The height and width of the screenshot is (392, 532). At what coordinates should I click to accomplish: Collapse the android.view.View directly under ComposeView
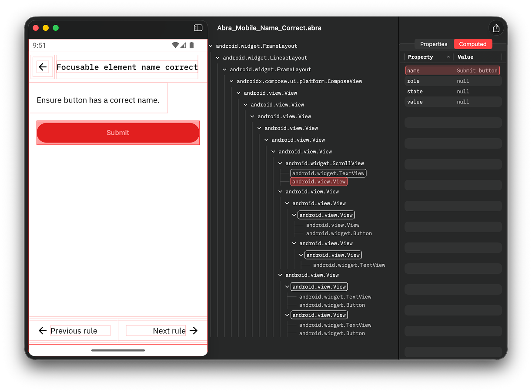click(238, 93)
